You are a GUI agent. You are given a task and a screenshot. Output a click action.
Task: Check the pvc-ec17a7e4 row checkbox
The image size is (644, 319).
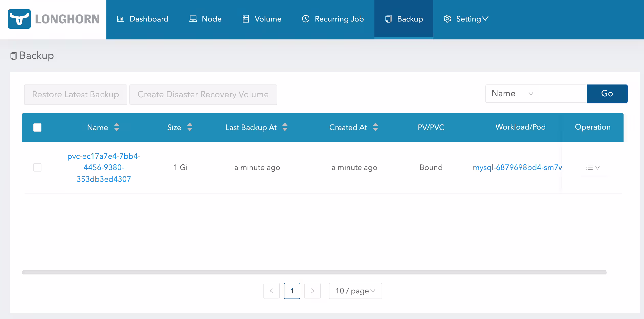[37, 167]
